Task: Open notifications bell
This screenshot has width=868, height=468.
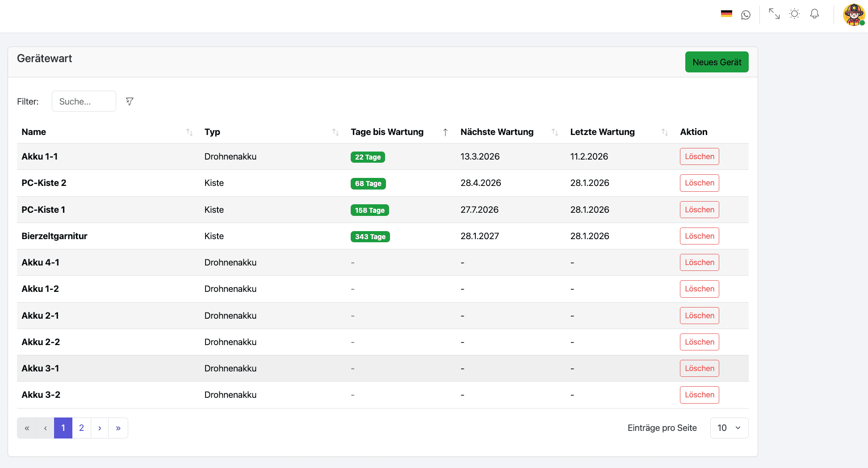Action: 814,14
